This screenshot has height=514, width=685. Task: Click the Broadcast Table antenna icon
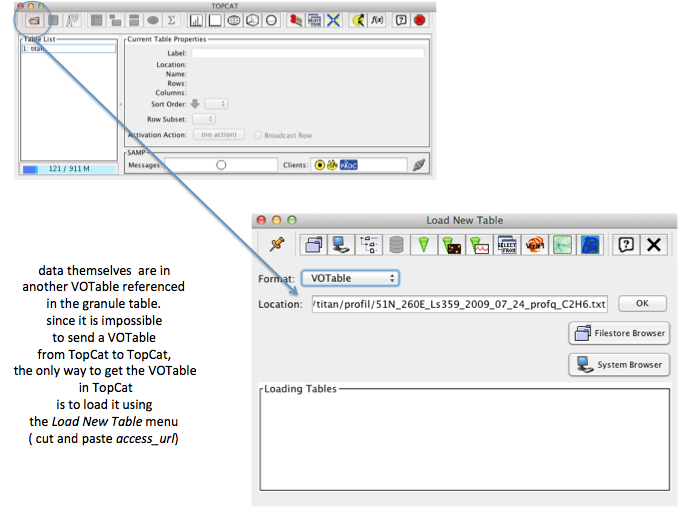(x=72, y=20)
